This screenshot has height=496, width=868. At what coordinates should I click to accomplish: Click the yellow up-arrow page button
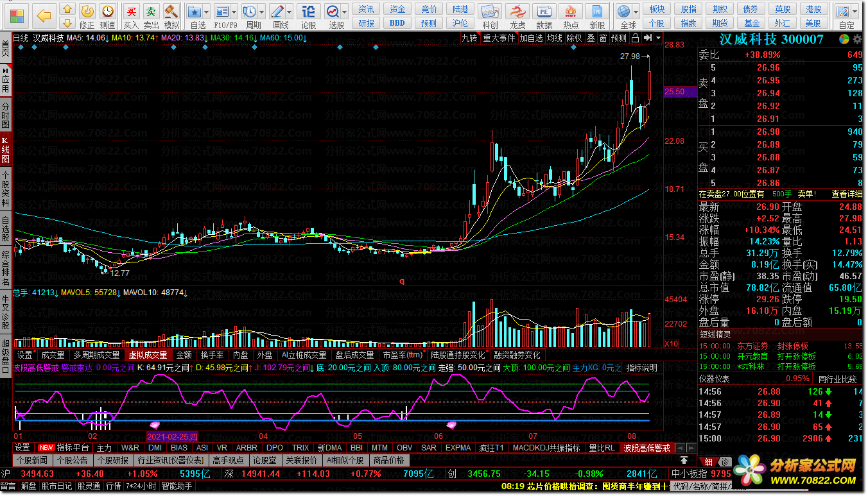coord(66,10)
